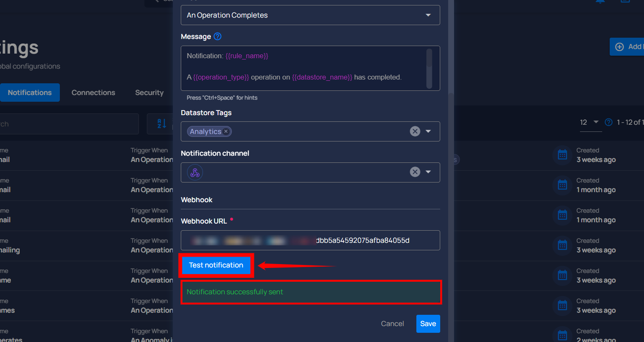
Task: Click the calendar icon beside 2 weeks ago
Action: click(x=562, y=335)
